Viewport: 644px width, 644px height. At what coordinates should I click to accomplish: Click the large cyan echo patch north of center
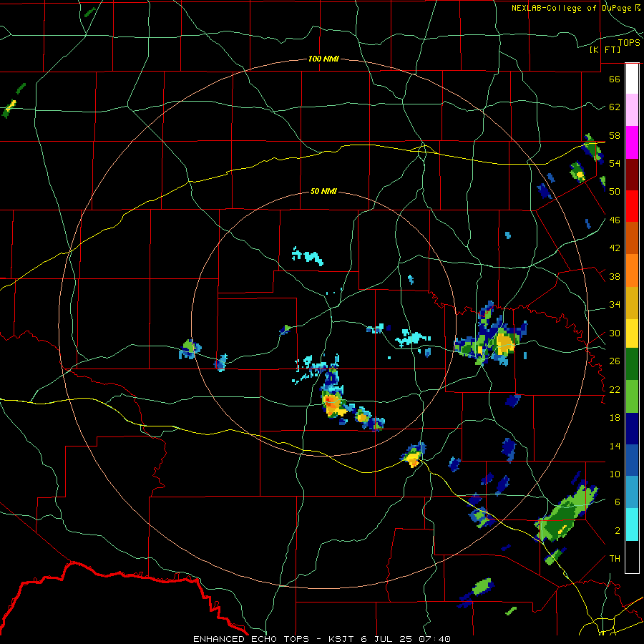308,256
